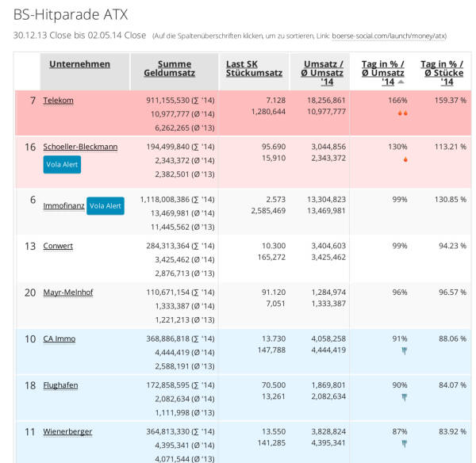The width and height of the screenshot is (476, 463).
Task: Select Conwert value 284,313,364
Action: 168,246
